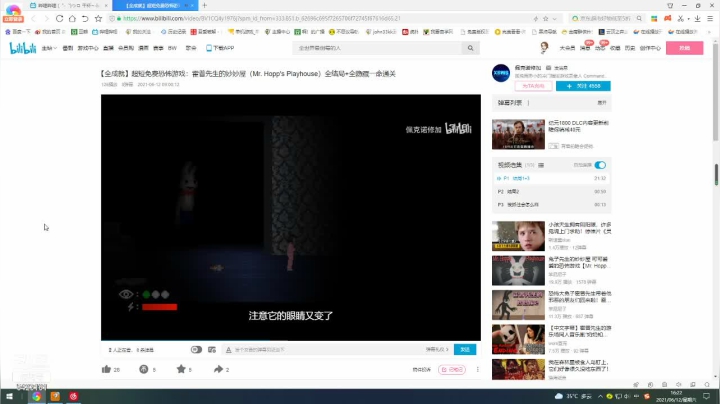
Task: Toggle danmaku display switch under video
Action: 196,350
